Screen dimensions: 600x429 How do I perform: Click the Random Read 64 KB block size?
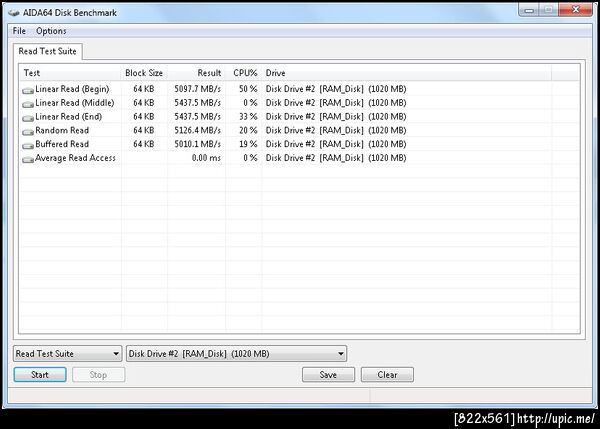click(144, 130)
